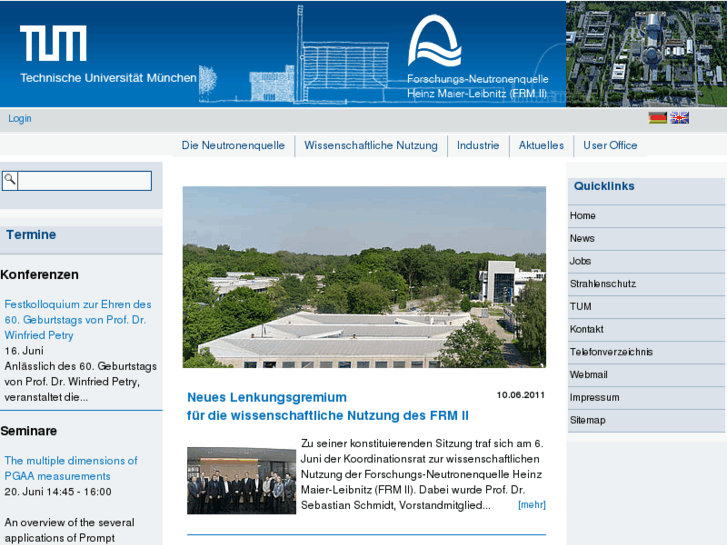The image size is (727, 545).
Task: Open the Strahlenschutz quicklink
Action: coord(646,284)
